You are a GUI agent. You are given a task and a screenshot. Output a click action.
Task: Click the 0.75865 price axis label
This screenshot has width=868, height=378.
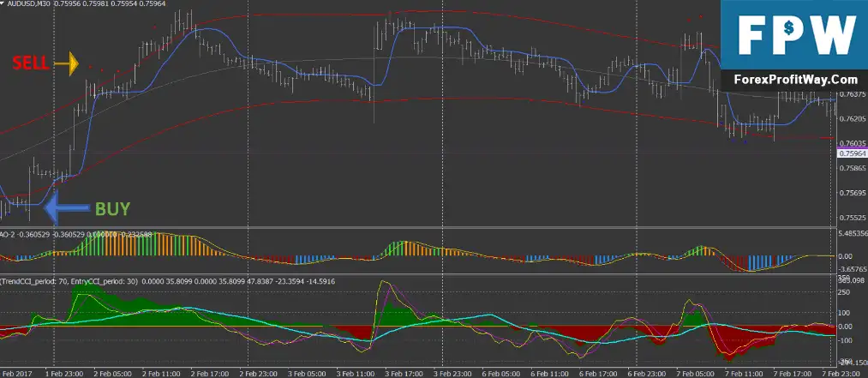[x=853, y=168]
